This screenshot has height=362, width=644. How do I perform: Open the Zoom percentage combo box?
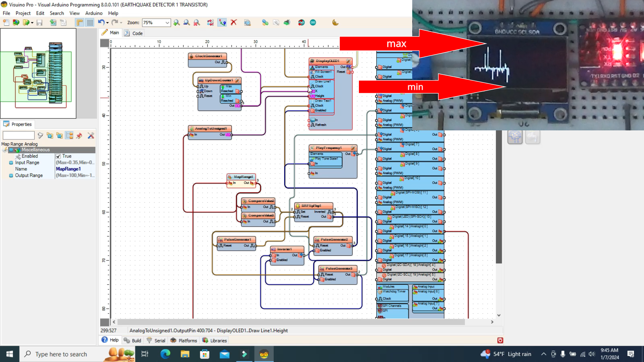coord(156,22)
